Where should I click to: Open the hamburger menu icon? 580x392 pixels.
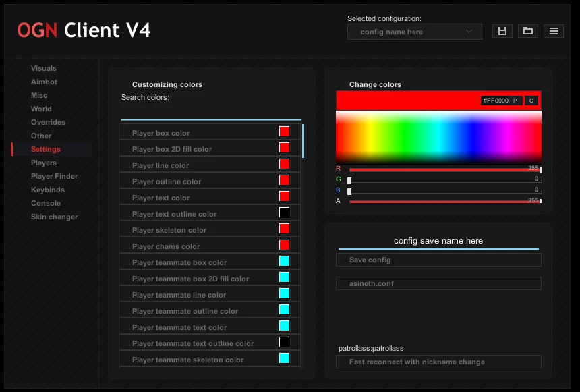coord(554,31)
